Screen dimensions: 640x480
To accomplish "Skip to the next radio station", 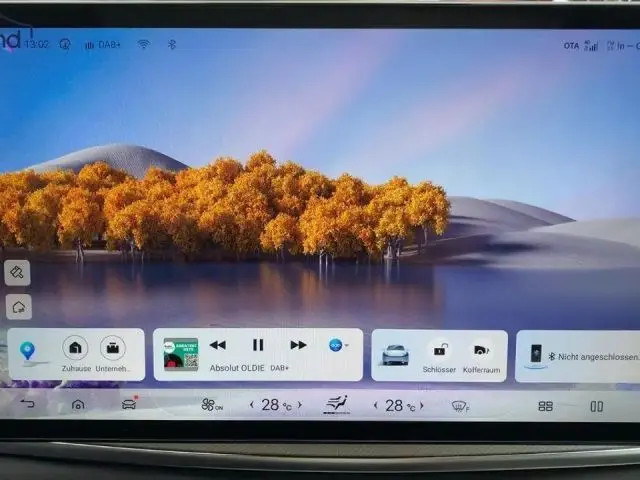I will pos(298,345).
